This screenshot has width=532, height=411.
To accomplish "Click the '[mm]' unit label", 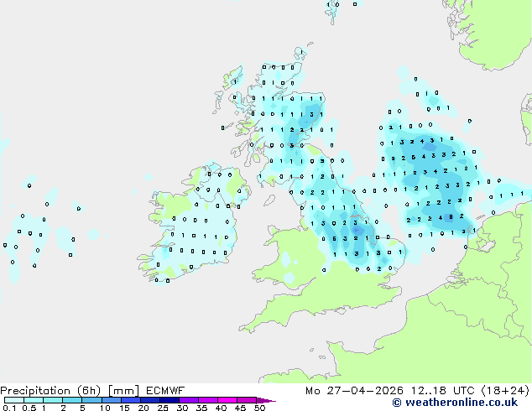I will pos(123,391).
